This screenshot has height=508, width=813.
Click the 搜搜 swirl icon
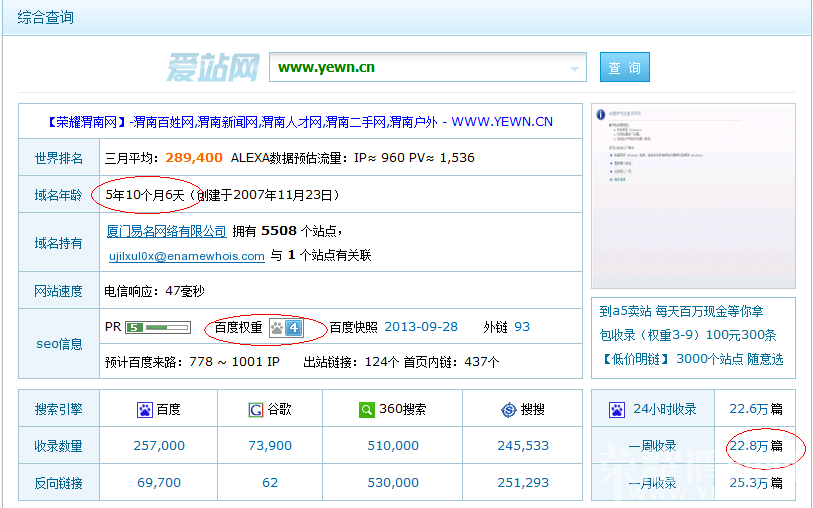click(509, 410)
